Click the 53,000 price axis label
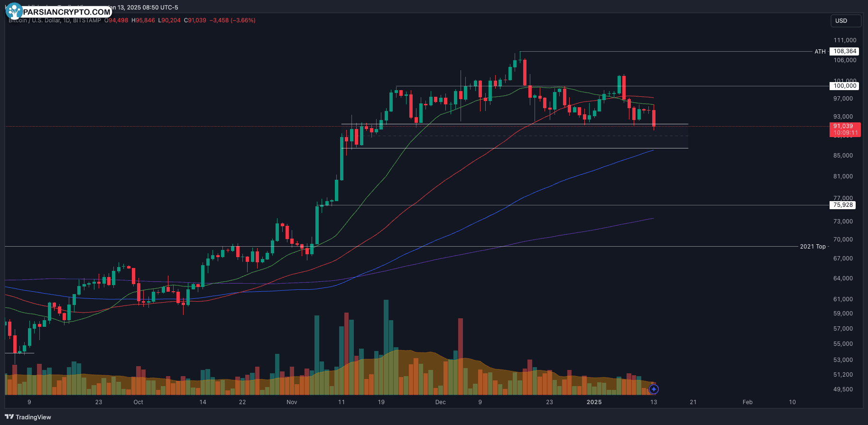The width and height of the screenshot is (868, 425). coord(843,360)
